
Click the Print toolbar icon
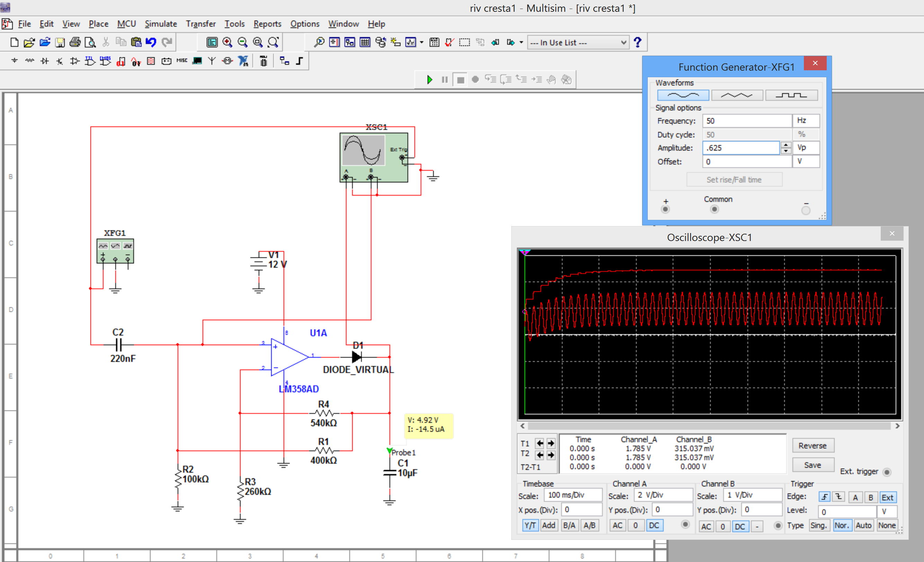coord(75,42)
